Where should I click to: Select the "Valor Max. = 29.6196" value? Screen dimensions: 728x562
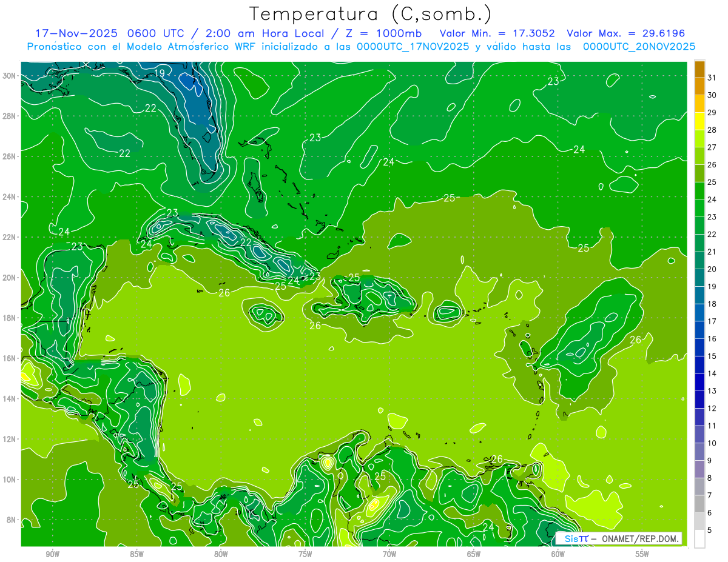click(625, 33)
